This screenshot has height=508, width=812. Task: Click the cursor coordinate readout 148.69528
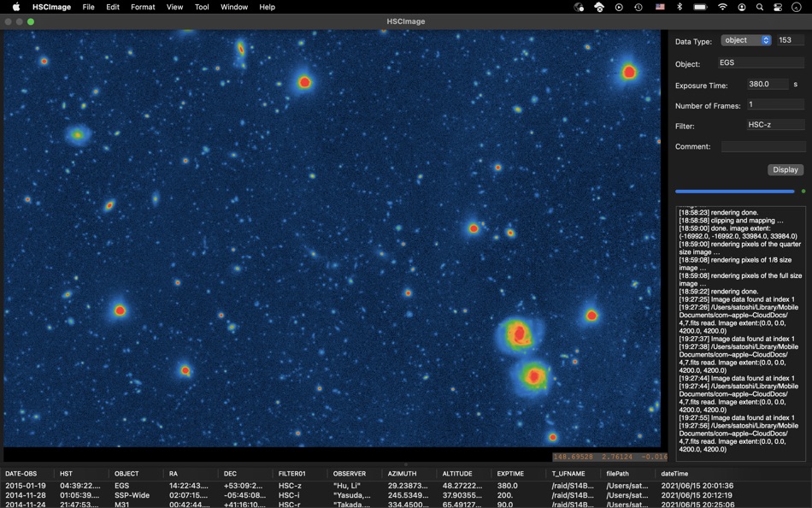pos(574,457)
